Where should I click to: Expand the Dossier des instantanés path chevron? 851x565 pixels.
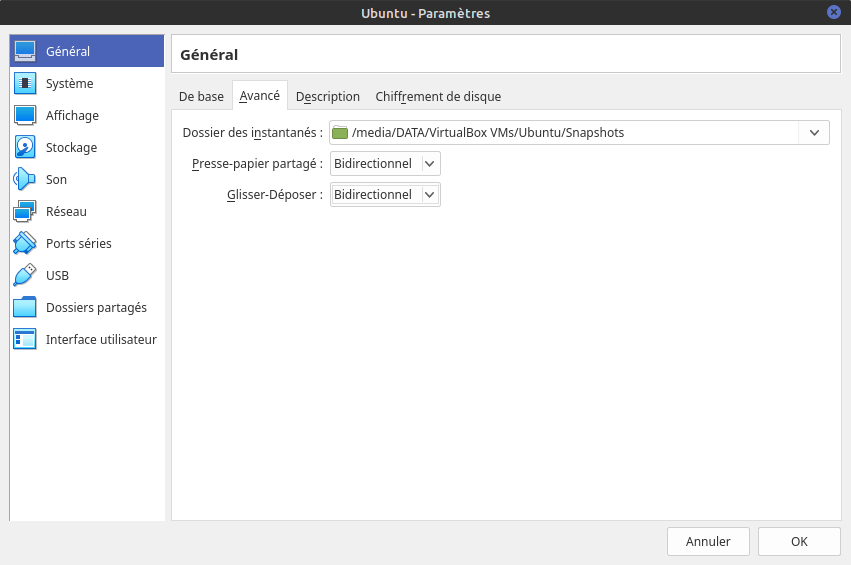click(x=814, y=132)
